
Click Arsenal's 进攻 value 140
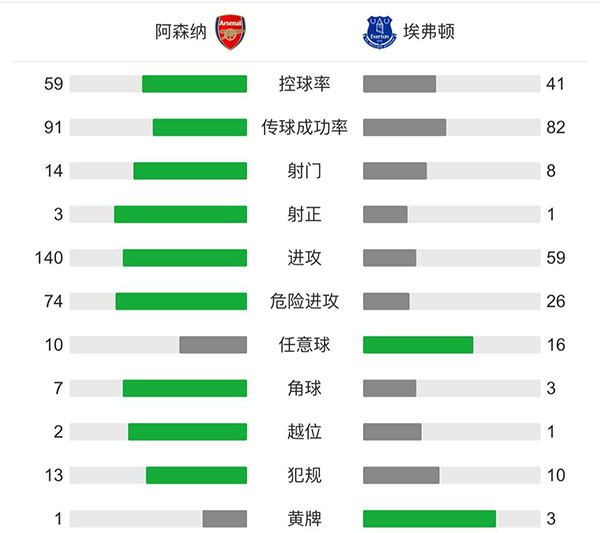pos(48,258)
